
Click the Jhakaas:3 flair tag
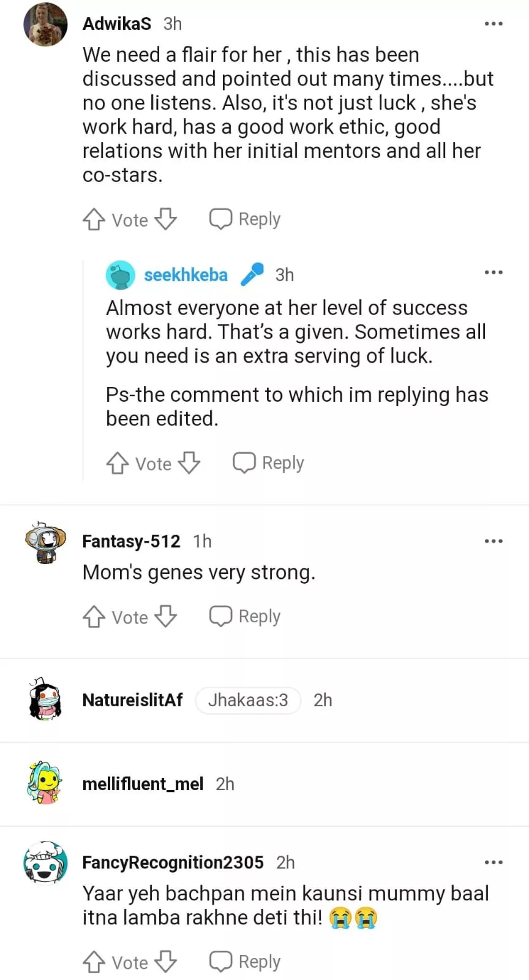tap(248, 700)
